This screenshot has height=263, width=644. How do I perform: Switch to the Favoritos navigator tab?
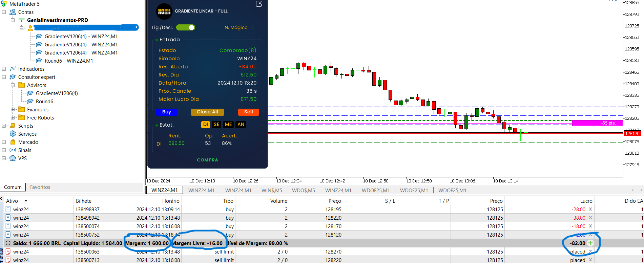coord(40,187)
